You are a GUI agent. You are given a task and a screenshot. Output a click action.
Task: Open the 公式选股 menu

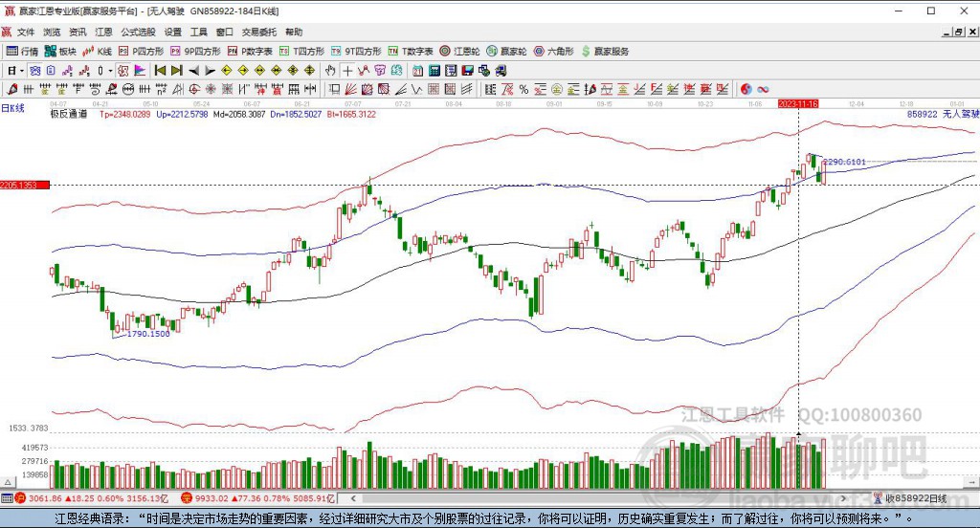(138, 32)
